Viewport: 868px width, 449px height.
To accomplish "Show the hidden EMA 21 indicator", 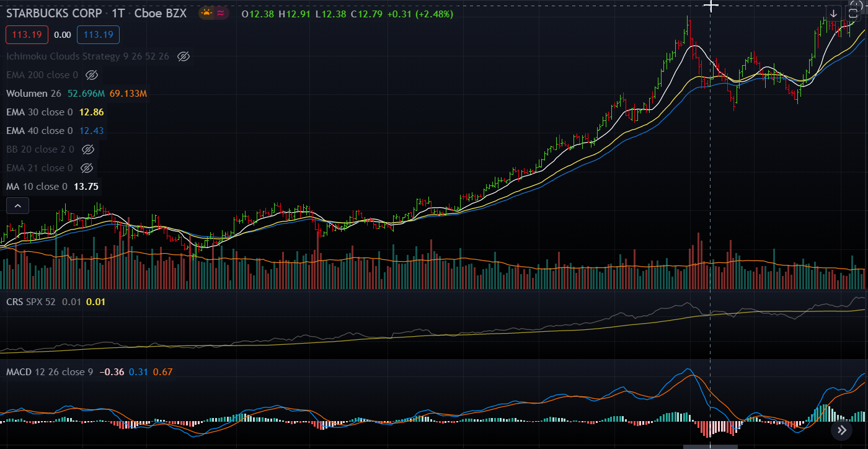I will (x=87, y=168).
